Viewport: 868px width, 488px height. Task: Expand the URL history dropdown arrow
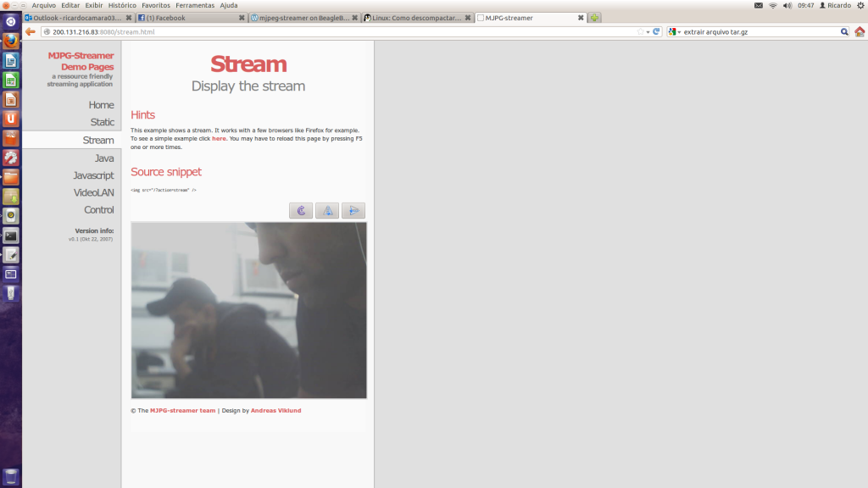(x=648, y=31)
